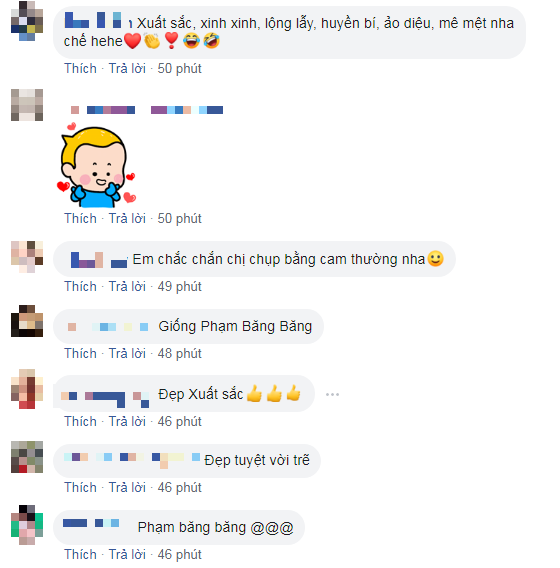This screenshot has width=560, height=568.
Task: Like the 'Đẹp Xuất sắc' comment
Action: [x=80, y=421]
